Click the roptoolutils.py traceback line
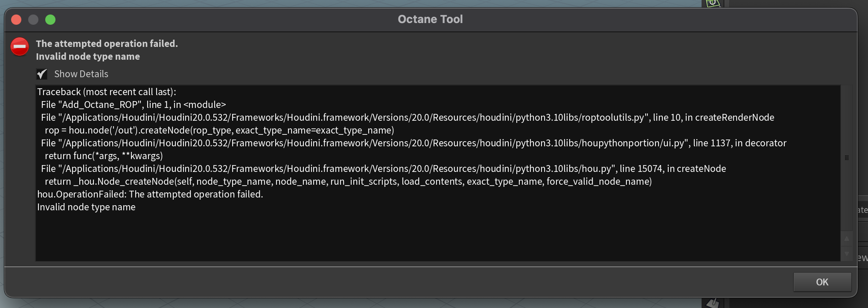Viewport: 868px width, 308px height. [407, 118]
